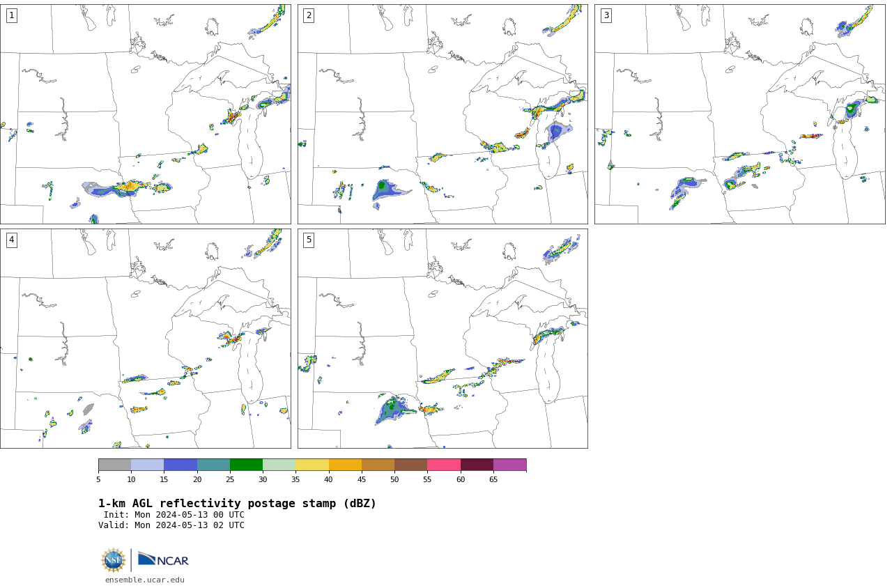Open ensemble member 5 reflectivity map
This screenshot has width=892, height=588.
(443, 339)
